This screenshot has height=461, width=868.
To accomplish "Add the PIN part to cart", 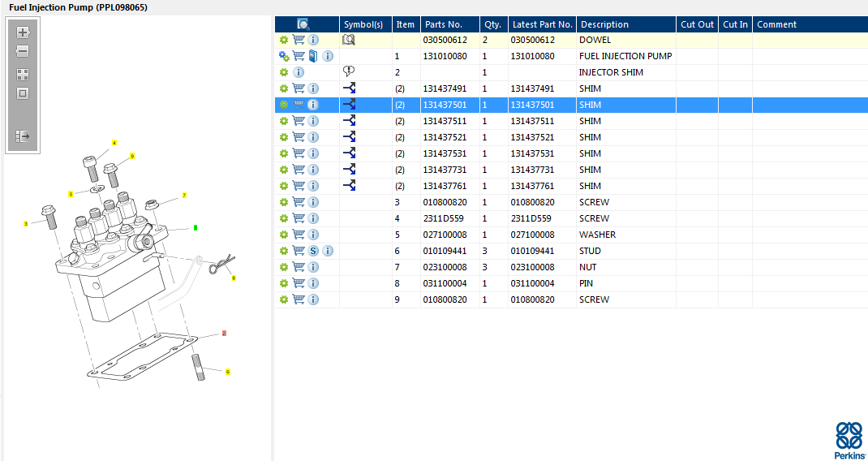I will [299, 283].
